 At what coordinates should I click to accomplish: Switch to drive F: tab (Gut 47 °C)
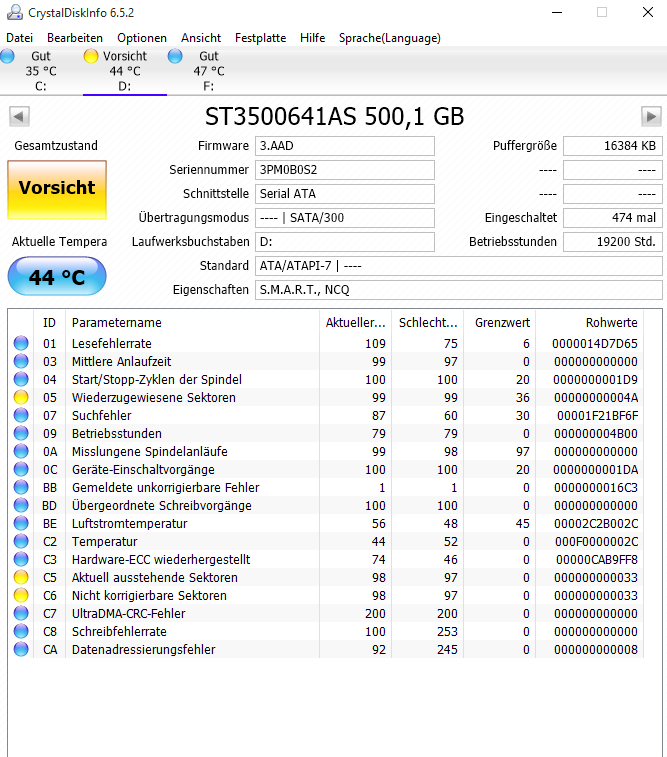point(208,71)
